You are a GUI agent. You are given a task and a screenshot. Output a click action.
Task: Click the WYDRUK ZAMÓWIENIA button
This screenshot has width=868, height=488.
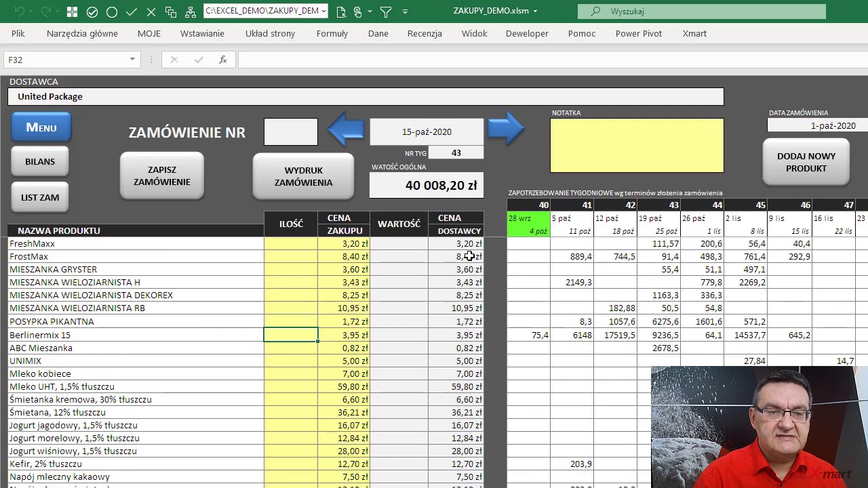click(x=303, y=176)
